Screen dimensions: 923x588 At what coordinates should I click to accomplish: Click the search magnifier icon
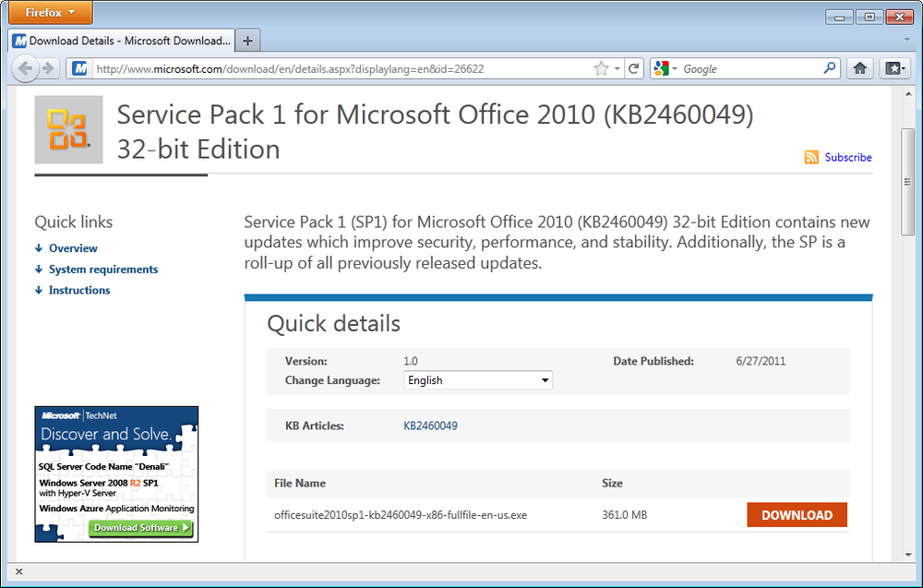coord(830,68)
